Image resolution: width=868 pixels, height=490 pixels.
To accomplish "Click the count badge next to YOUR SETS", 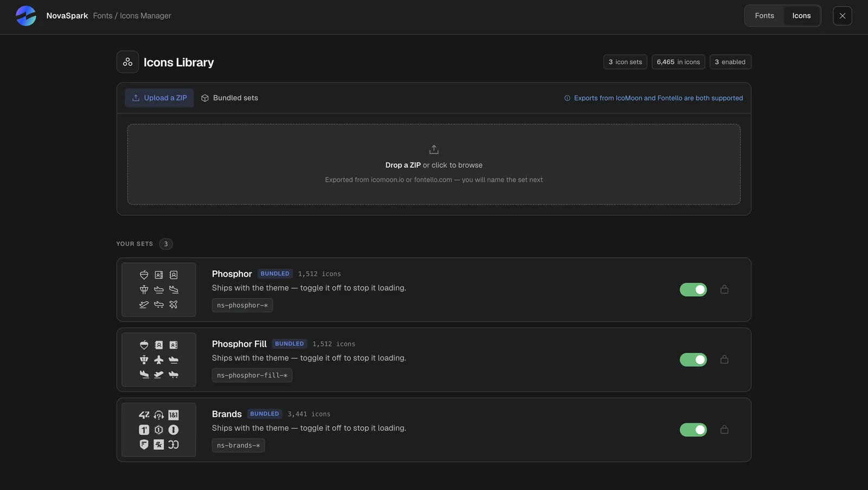I will [x=166, y=244].
